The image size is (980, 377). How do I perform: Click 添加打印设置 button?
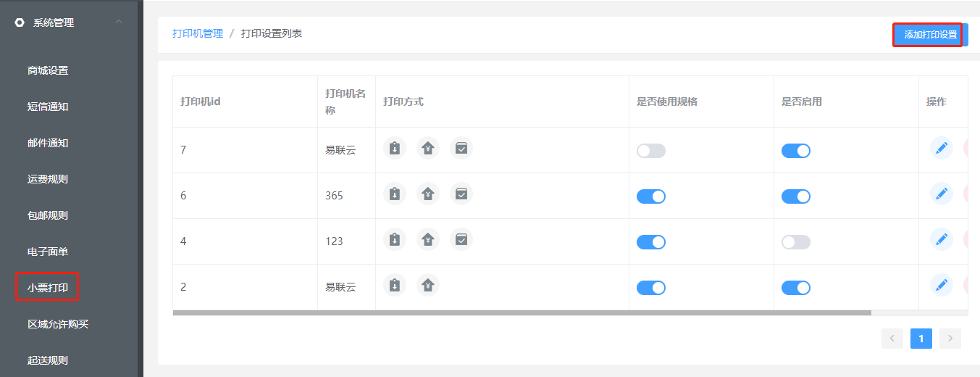[930, 35]
